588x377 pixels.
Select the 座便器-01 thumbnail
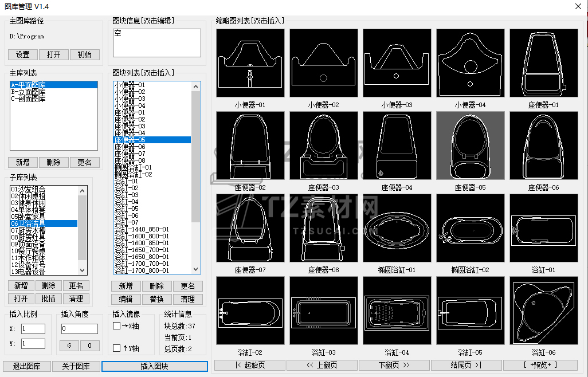544,63
